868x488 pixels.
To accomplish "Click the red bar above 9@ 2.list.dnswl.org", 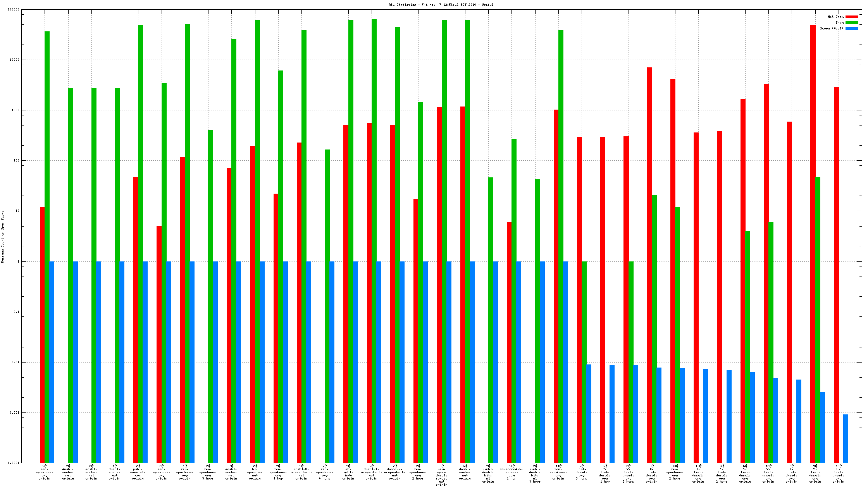I will pyautogui.click(x=813, y=232).
